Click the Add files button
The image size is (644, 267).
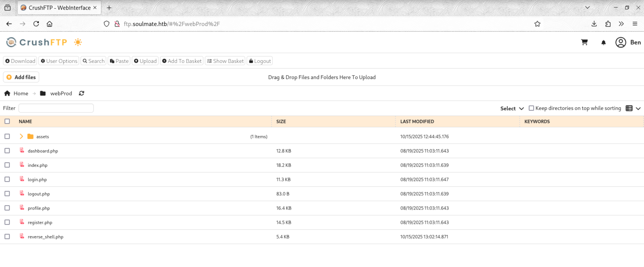pyautogui.click(x=21, y=77)
